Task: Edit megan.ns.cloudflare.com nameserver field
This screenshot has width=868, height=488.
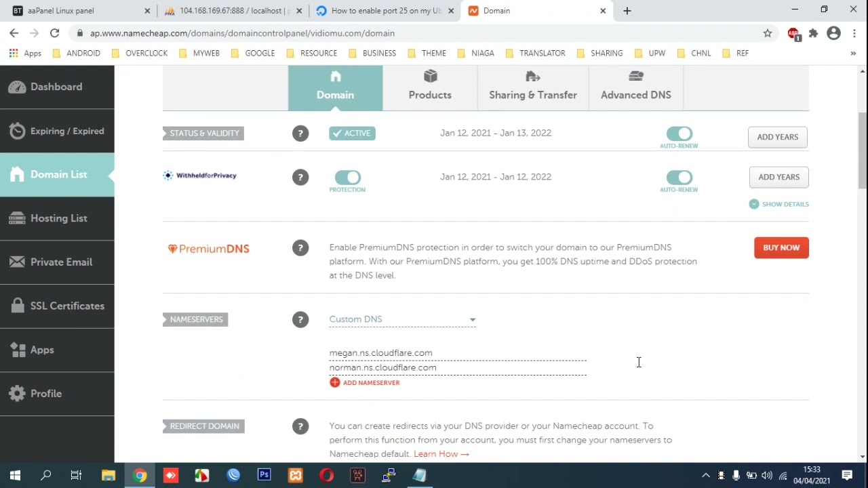Action: [x=458, y=353]
